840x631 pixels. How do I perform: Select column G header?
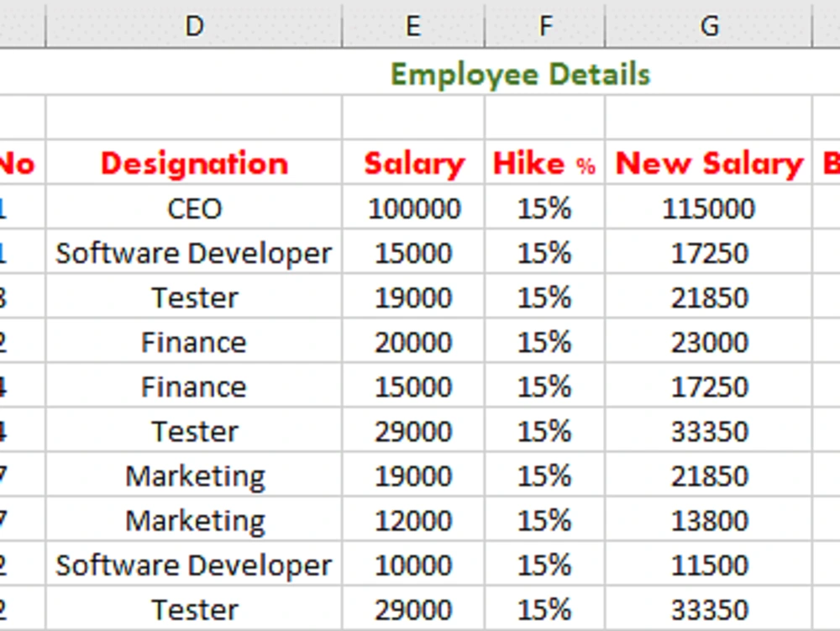pos(709,25)
